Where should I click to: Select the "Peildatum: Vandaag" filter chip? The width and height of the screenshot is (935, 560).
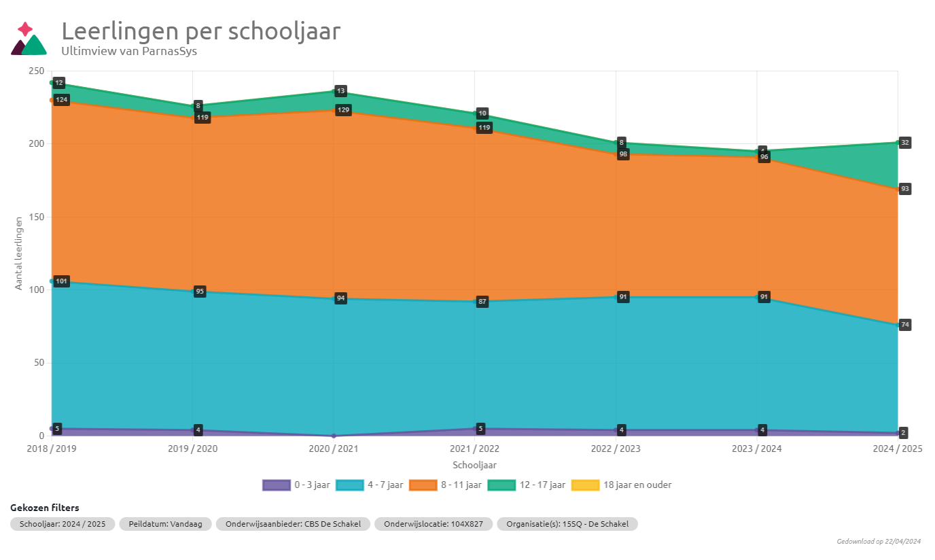(x=165, y=524)
